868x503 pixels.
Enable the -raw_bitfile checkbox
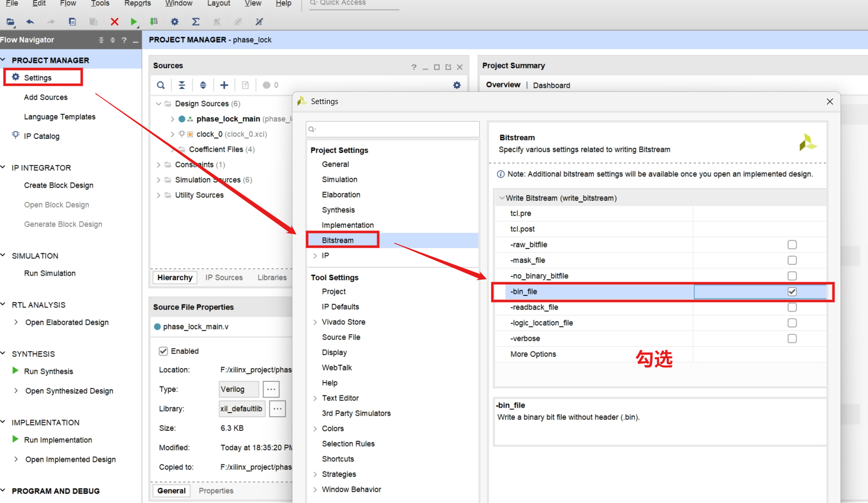(792, 245)
